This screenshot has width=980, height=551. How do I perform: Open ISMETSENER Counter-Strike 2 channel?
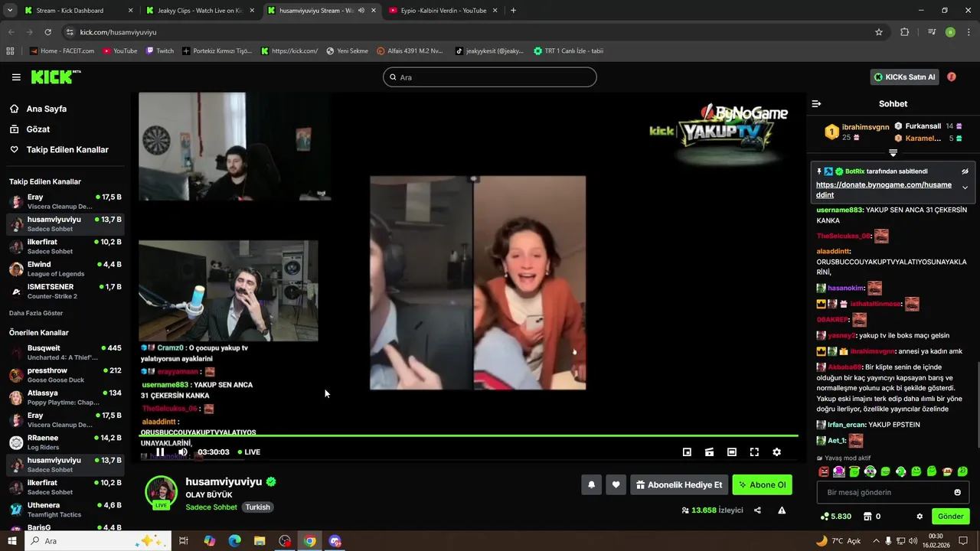coord(65,292)
